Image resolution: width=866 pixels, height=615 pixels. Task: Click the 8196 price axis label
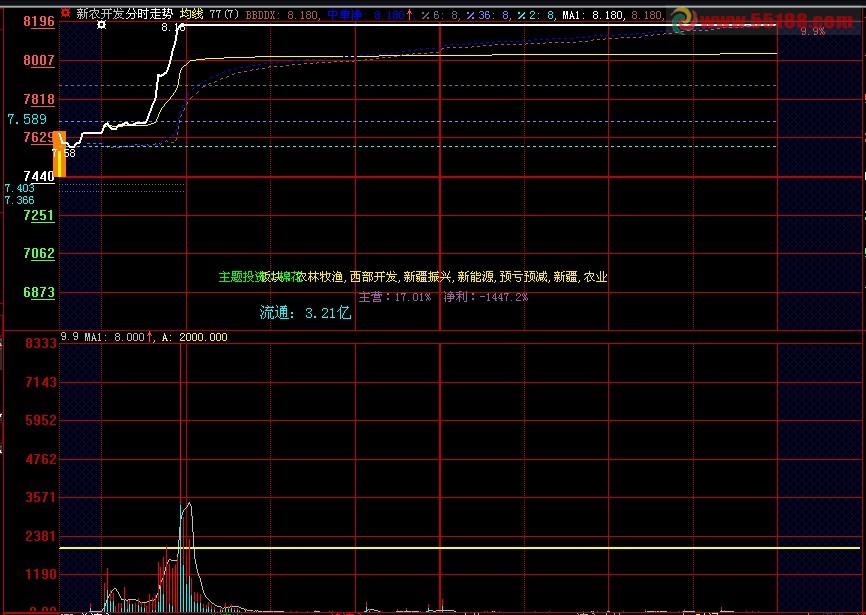tap(39, 21)
